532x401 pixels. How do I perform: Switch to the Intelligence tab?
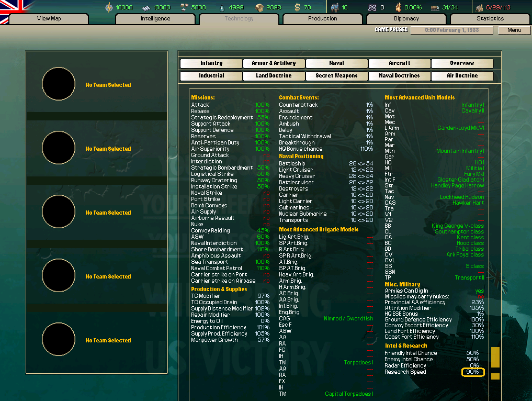pyautogui.click(x=155, y=19)
